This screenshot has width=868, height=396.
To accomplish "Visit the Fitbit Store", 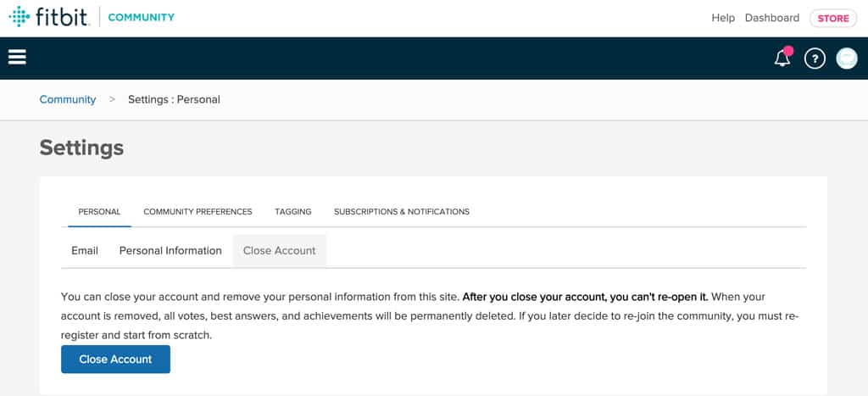I will 833,18.
